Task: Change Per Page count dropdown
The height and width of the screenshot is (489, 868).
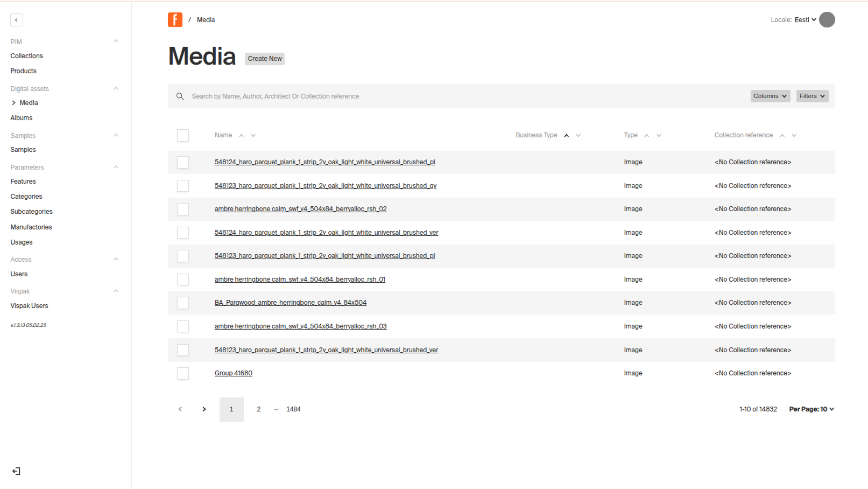Action: click(x=811, y=409)
